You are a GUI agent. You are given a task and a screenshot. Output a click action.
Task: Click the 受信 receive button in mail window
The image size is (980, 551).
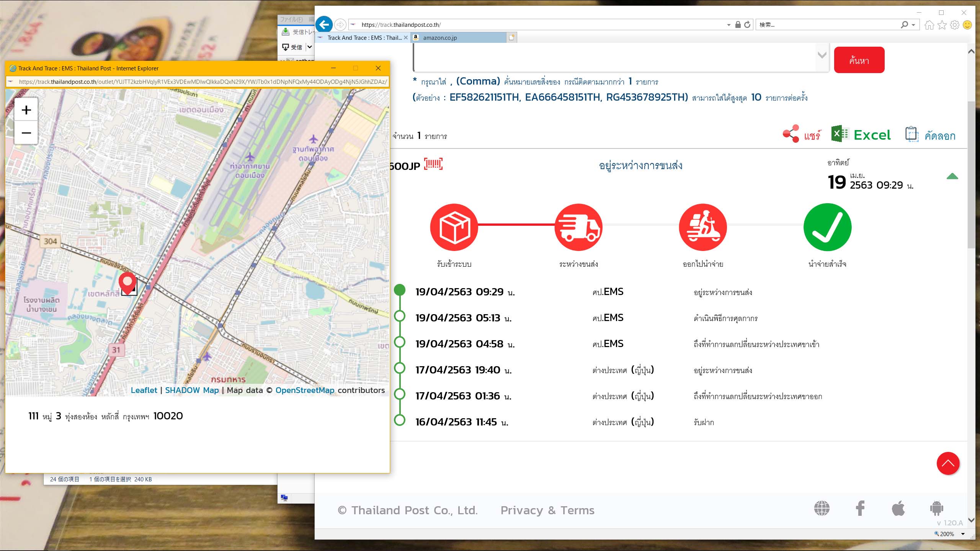[292, 47]
